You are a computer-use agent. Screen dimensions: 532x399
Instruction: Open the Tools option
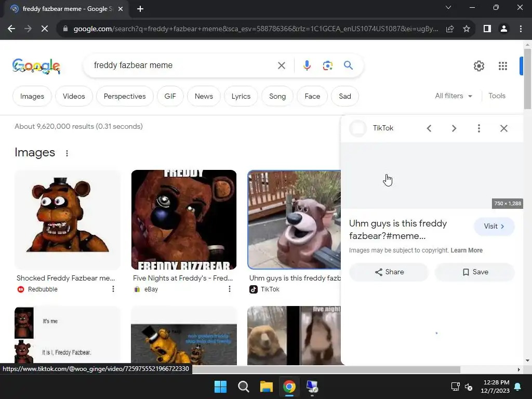click(x=497, y=96)
